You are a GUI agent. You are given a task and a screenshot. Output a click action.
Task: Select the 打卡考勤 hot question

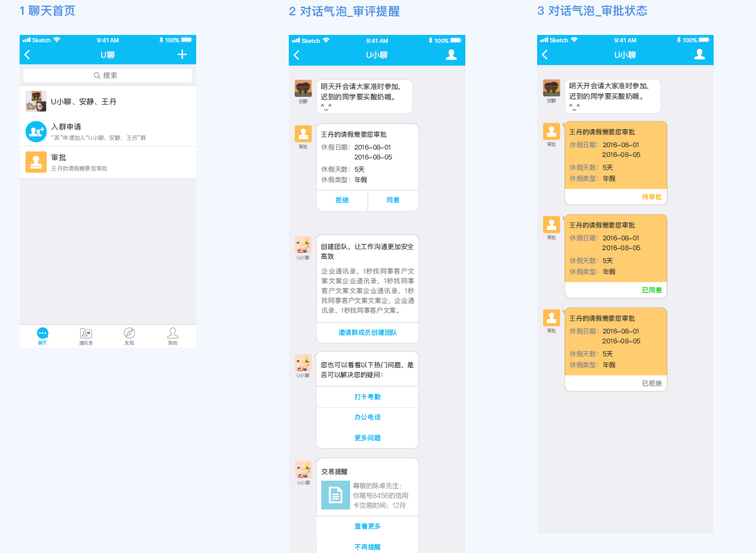pos(367,397)
